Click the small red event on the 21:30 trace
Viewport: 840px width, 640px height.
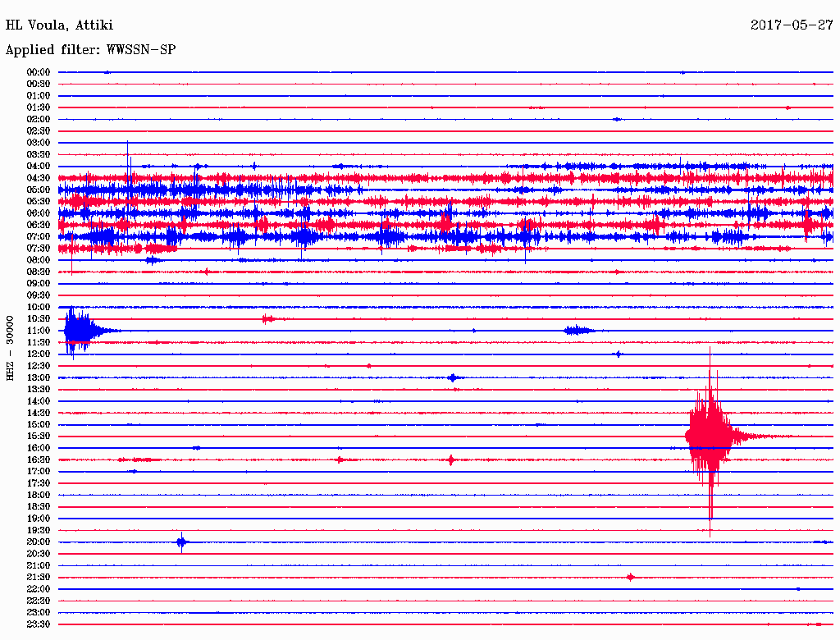631,578
